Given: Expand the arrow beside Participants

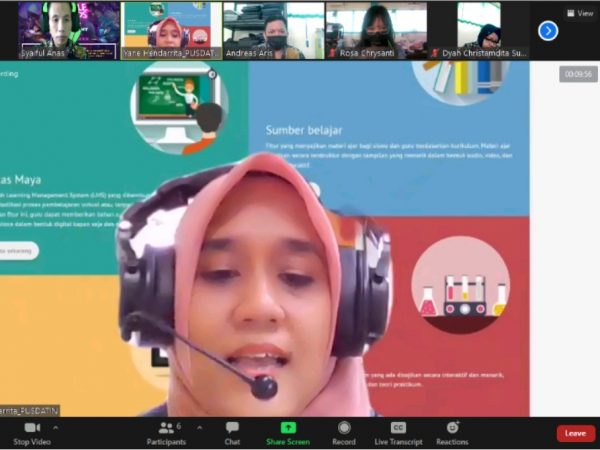Looking at the screenshot, I should (199, 427).
